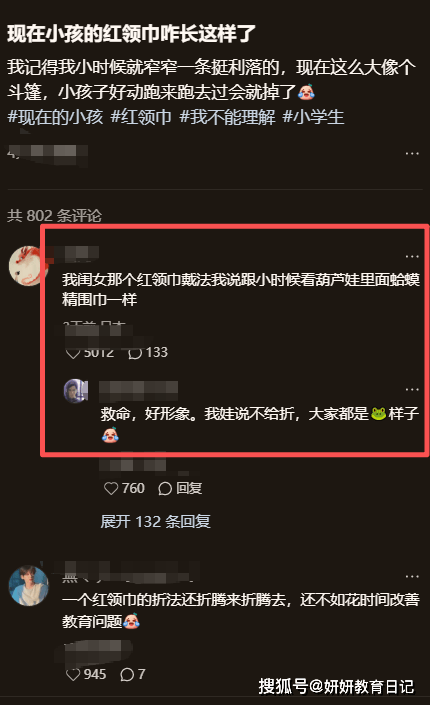This screenshot has height=705, width=430.
Task: Open the small avatar of the replier
Action: pos(76,391)
